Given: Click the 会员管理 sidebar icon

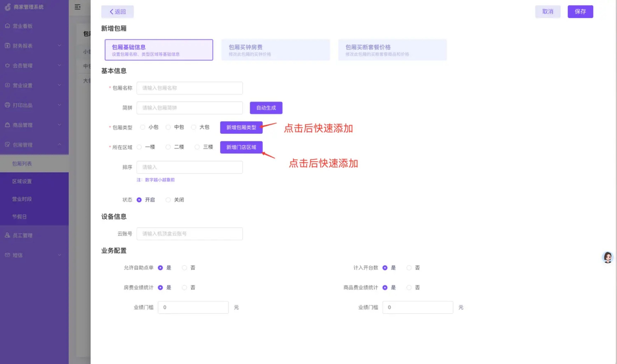Looking at the screenshot, I should pyautogui.click(x=7, y=65).
